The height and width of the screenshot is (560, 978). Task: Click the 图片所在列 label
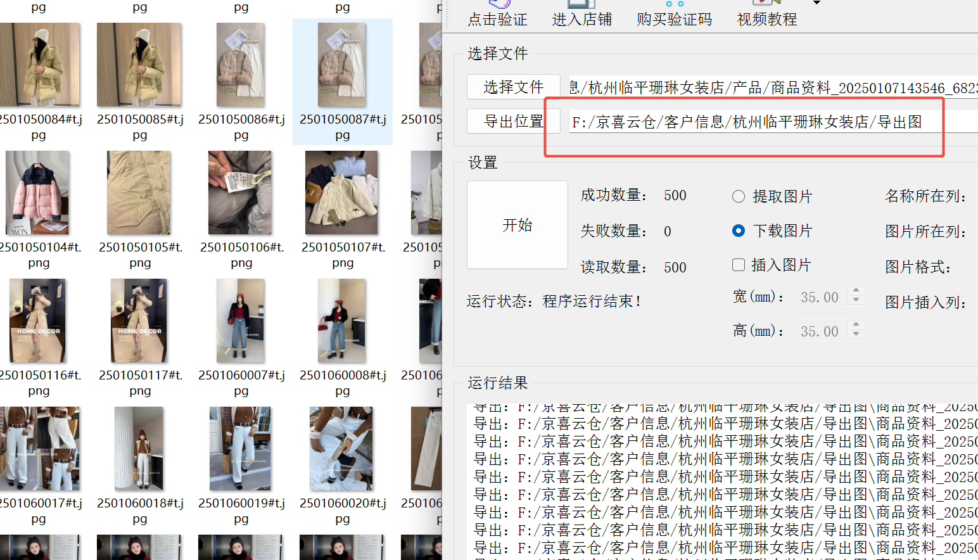click(x=926, y=232)
